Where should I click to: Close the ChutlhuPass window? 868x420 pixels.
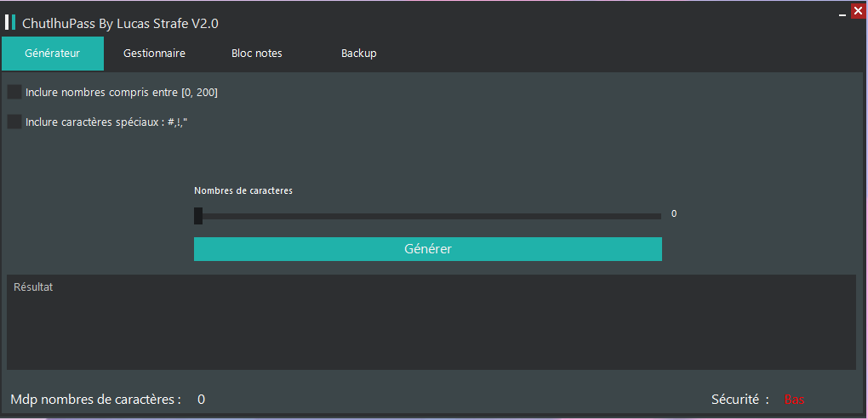(858, 10)
